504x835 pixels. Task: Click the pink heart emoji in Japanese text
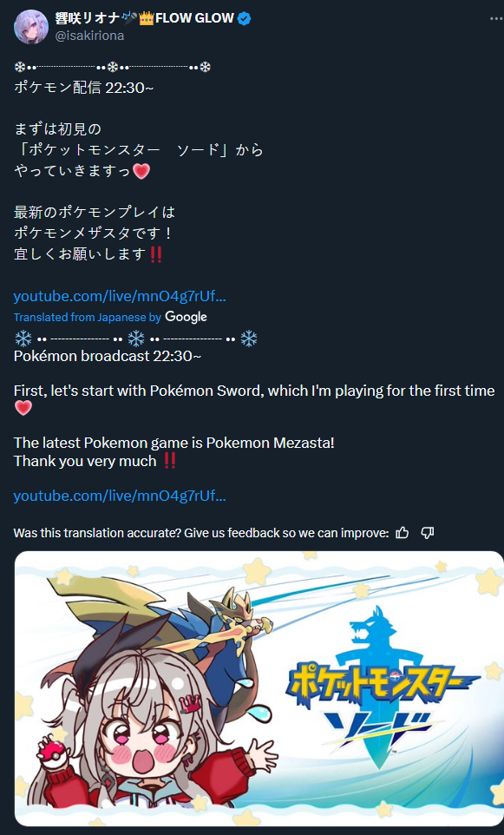coord(141,171)
